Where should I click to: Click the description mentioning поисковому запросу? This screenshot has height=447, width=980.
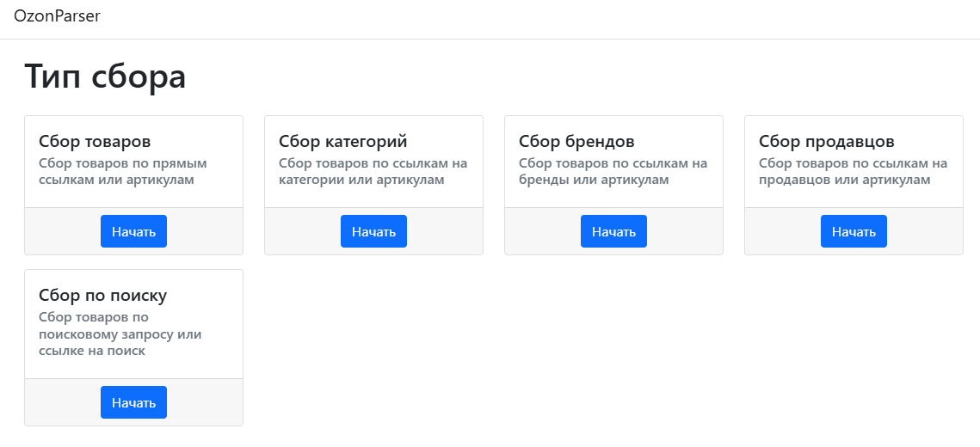120,334
